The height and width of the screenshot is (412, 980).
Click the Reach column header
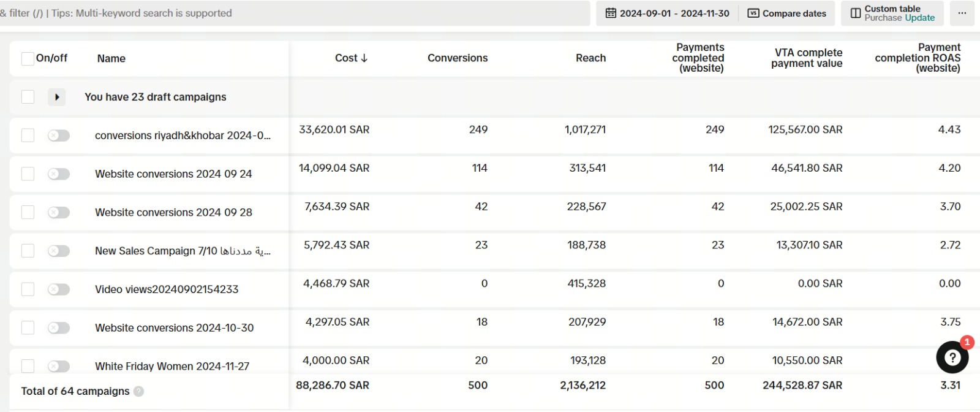click(590, 58)
